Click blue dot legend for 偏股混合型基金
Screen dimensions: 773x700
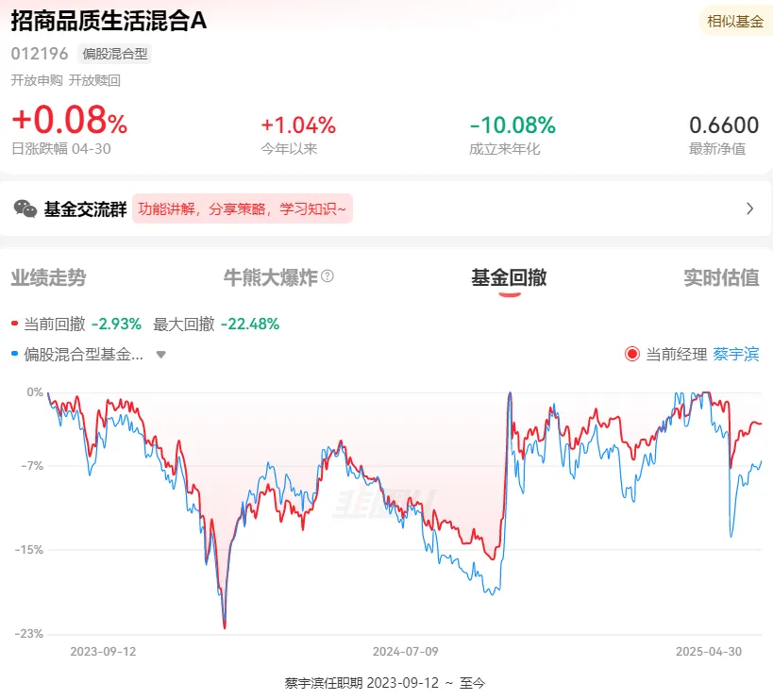(x=15, y=354)
